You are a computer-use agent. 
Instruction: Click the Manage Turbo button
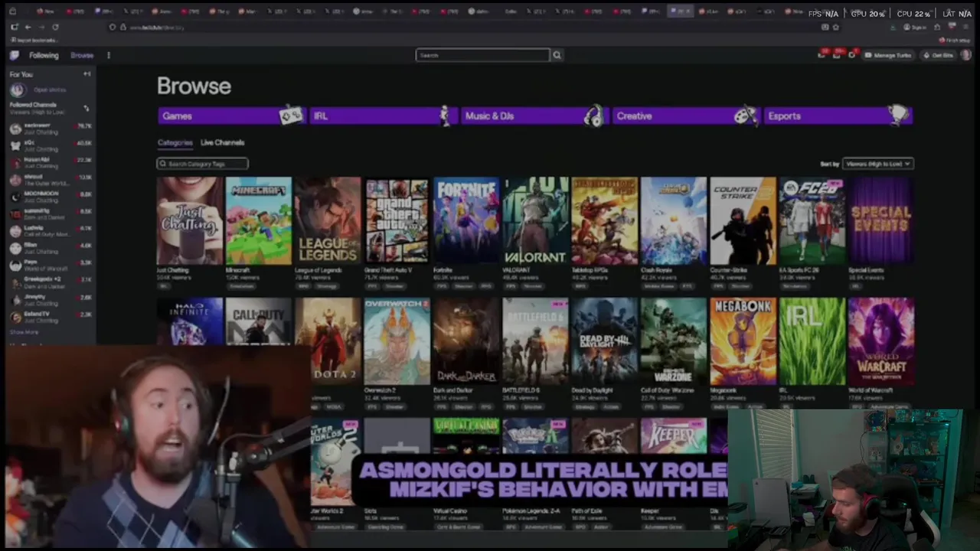coord(887,55)
